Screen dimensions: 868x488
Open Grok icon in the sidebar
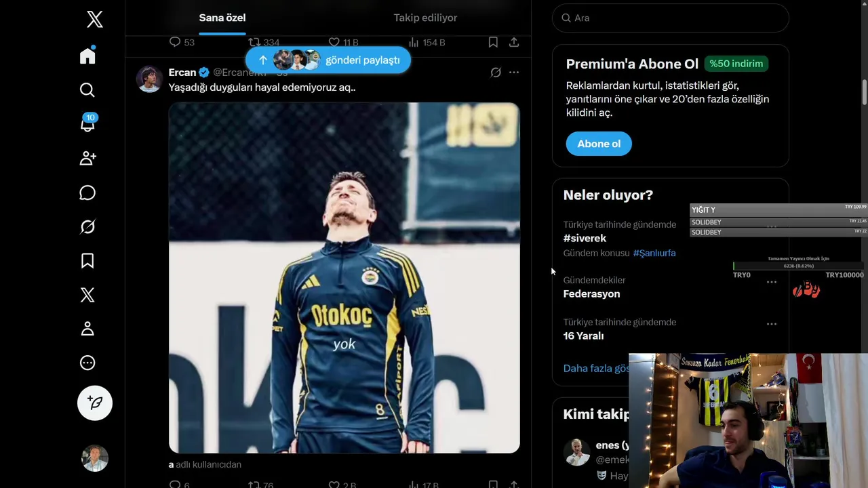click(87, 226)
